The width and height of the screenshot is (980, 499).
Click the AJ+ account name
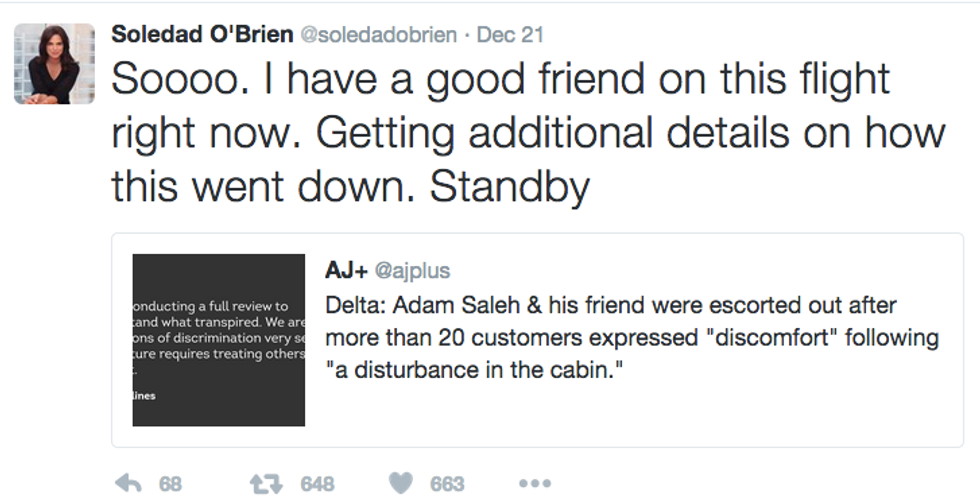click(345, 270)
